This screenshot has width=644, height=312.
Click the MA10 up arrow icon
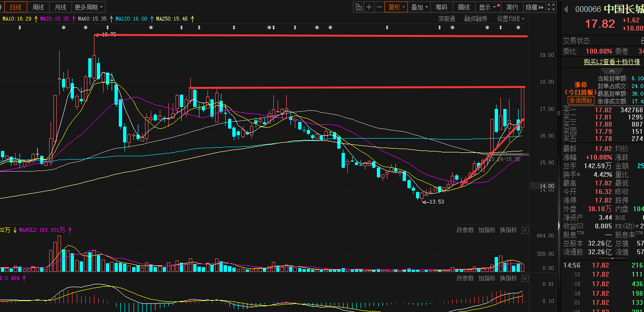pyautogui.click(x=35, y=19)
